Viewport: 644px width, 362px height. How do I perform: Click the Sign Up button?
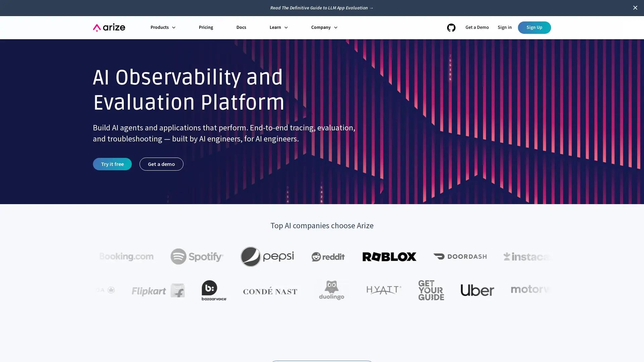[x=534, y=27]
